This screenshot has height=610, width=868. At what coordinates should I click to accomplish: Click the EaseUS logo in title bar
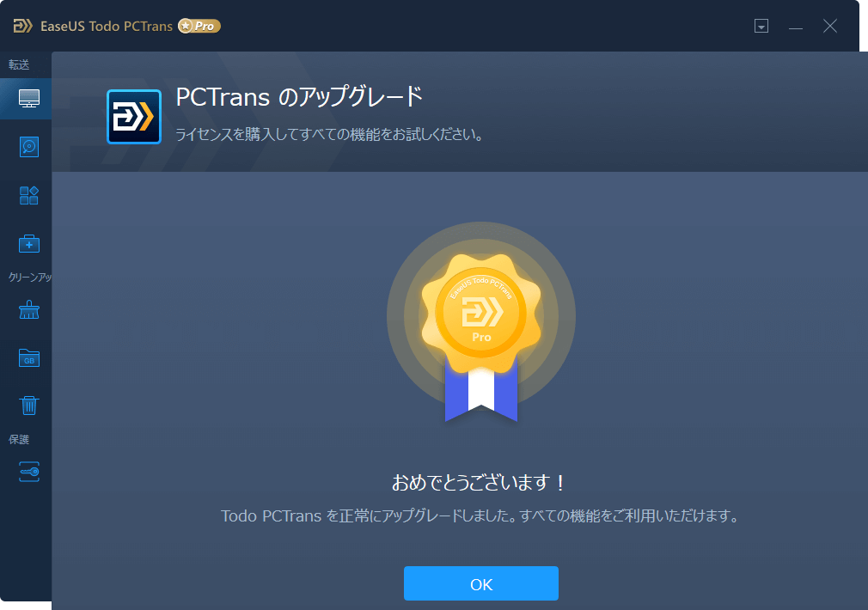point(22,26)
